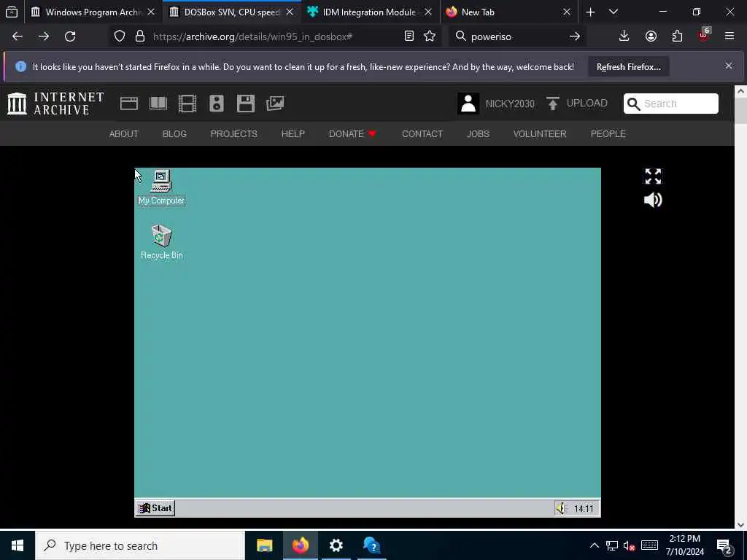Screen dimensions: 747x560
Task: Reload the current page
Action: [70, 36]
